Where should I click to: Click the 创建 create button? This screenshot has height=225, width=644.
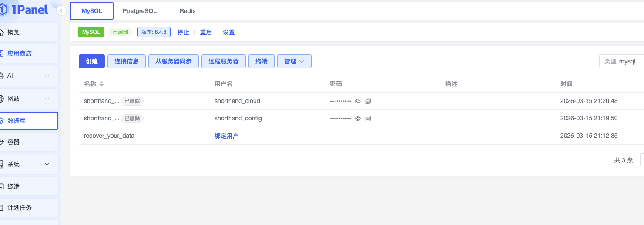[x=92, y=61]
